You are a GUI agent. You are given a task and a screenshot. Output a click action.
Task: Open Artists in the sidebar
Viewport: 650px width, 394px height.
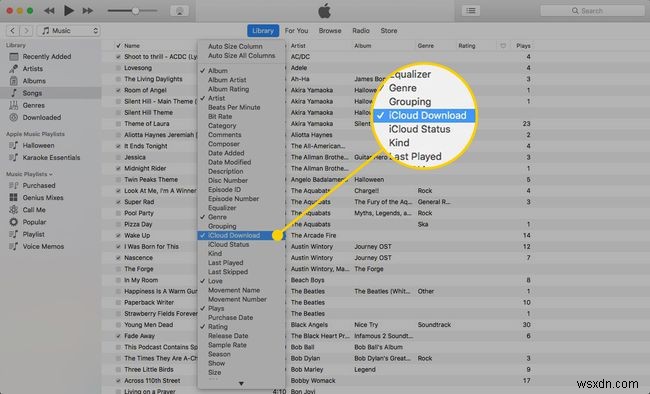point(32,68)
